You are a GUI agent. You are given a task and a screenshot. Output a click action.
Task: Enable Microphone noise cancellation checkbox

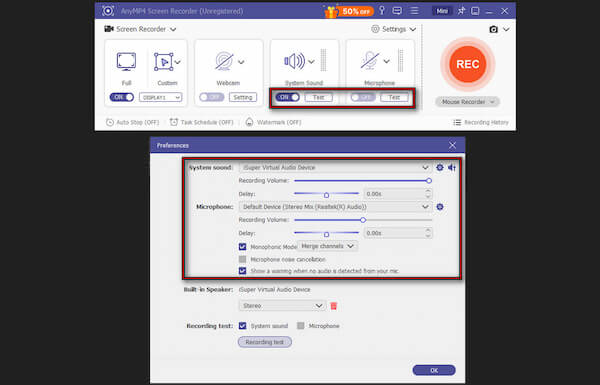coord(243,259)
